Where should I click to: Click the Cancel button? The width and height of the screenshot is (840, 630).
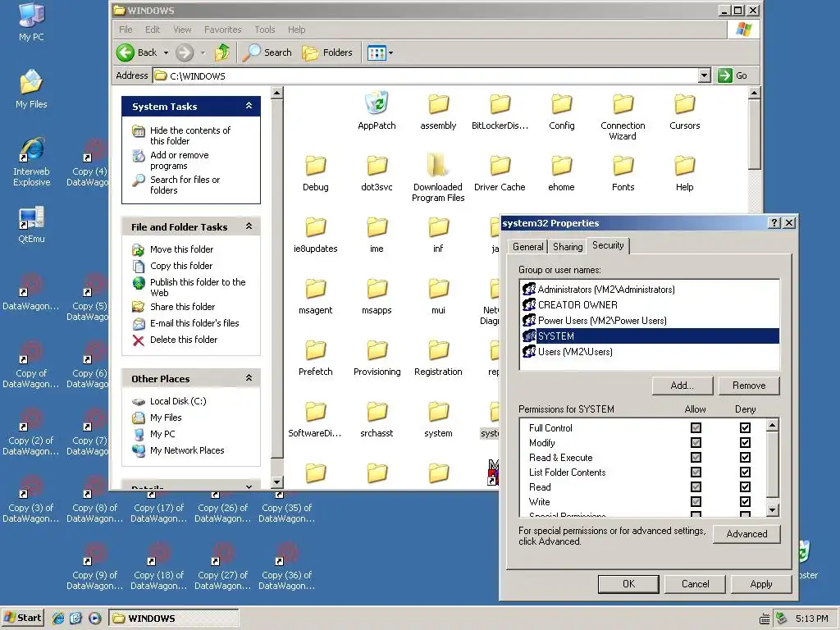pyautogui.click(x=695, y=584)
